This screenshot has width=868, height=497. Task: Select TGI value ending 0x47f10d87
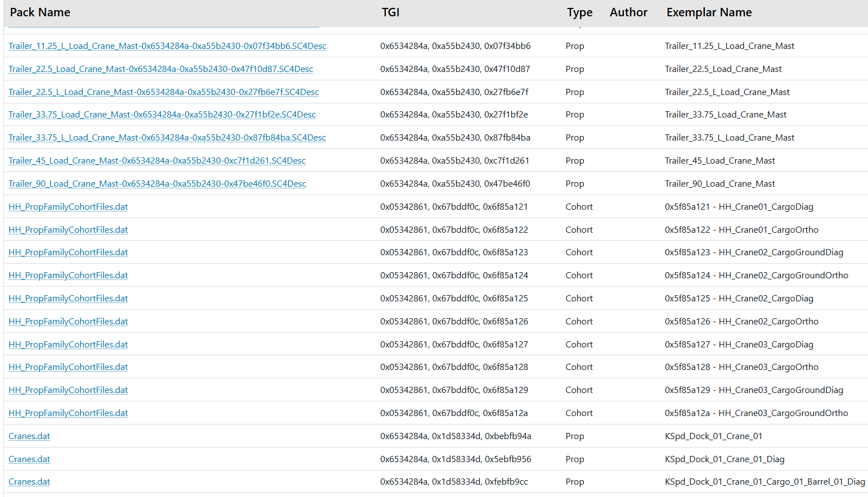tap(455, 69)
